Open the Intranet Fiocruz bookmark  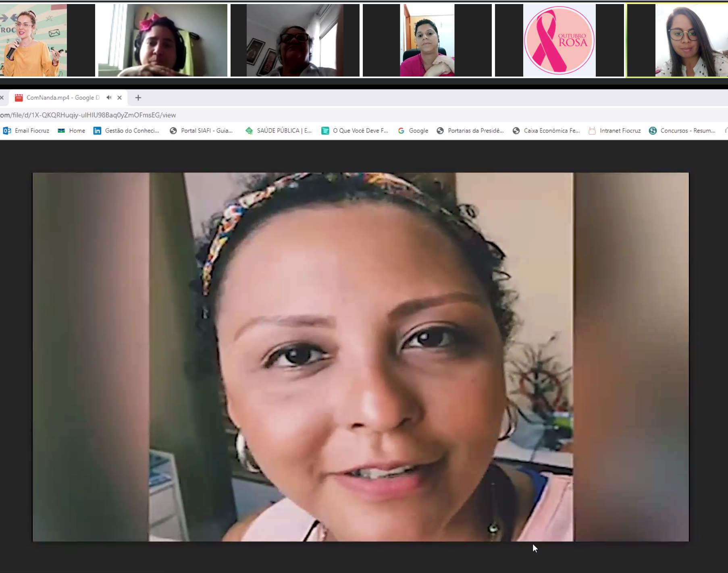tap(615, 131)
